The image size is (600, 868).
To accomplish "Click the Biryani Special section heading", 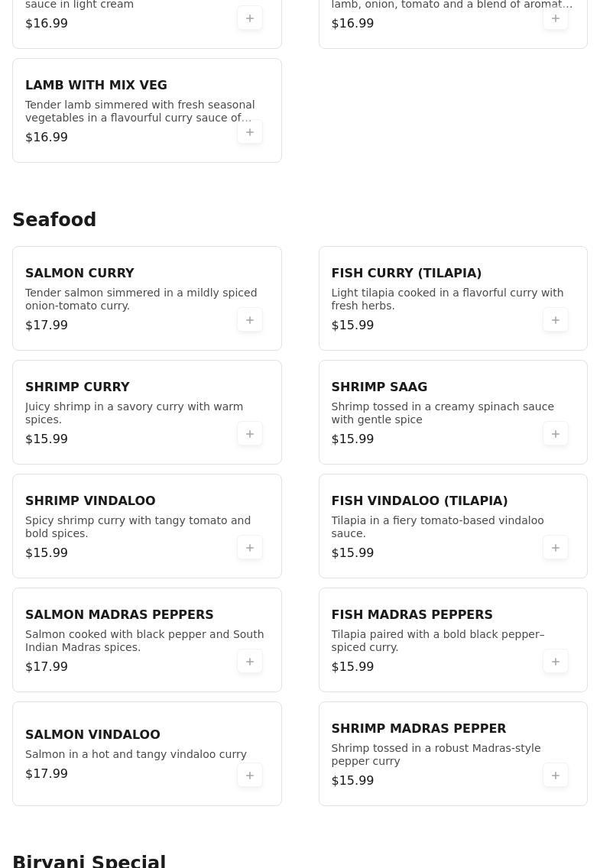I will coord(89,861).
